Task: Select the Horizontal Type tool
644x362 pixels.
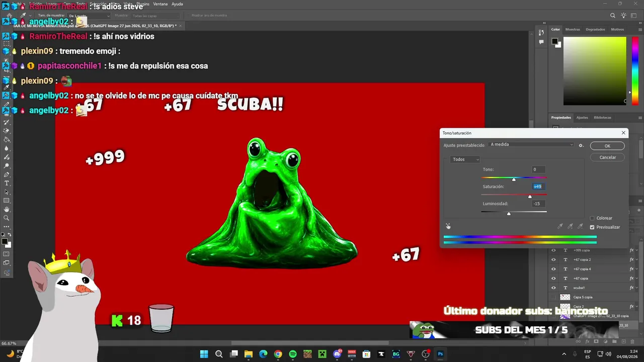Action: 7,183
